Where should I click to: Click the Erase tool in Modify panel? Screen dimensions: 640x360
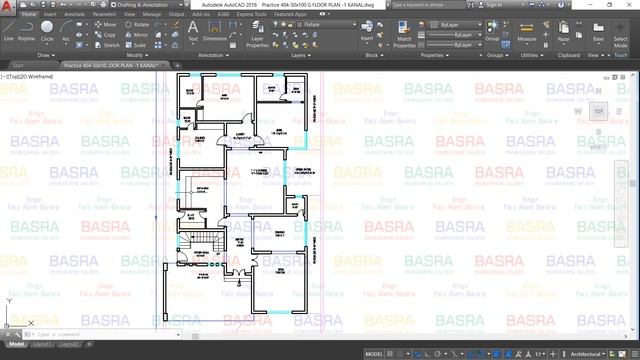(176, 24)
